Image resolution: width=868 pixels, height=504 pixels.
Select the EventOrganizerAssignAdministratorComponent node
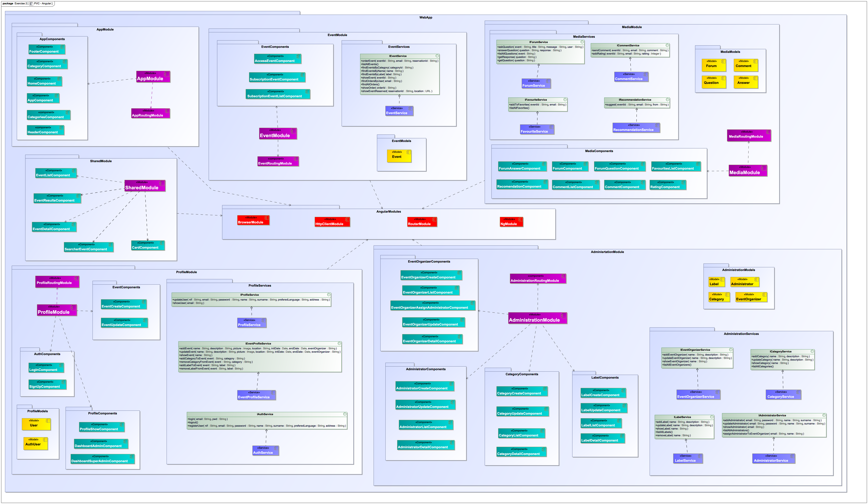433,305
